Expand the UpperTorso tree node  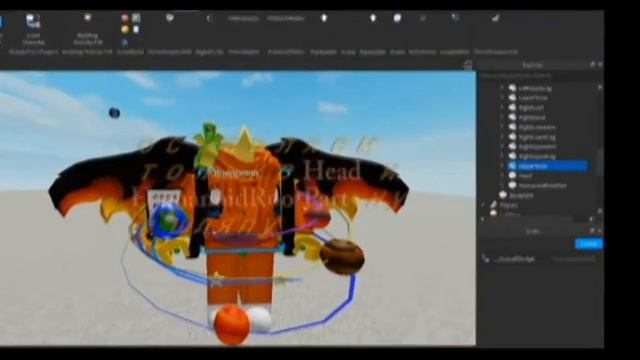(x=502, y=166)
